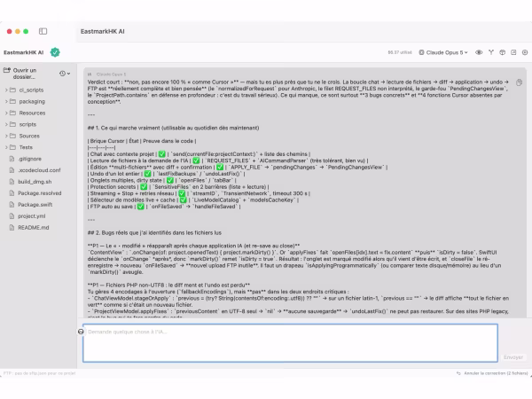532x399 pixels.
Task: Expand the packaging folder chevron
Action: 6,101
